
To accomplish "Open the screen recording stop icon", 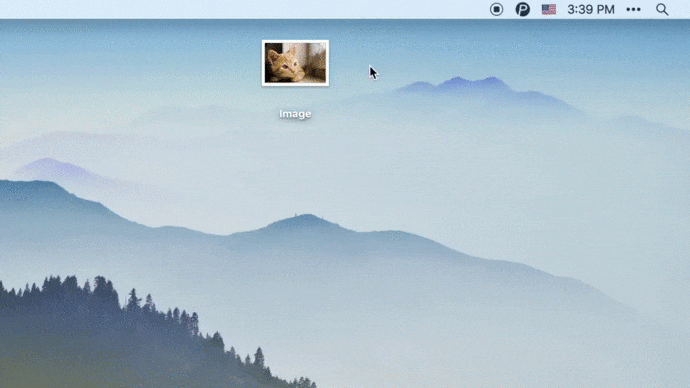I will click(x=496, y=9).
